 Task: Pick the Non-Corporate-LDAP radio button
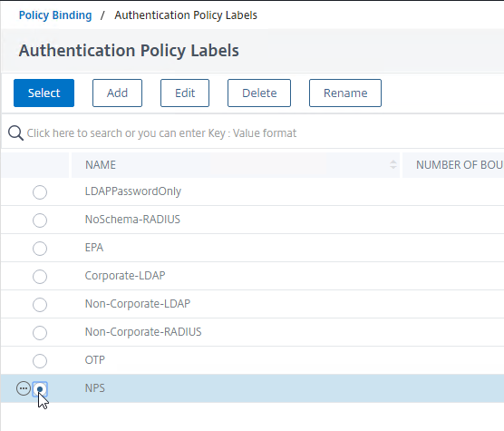click(x=40, y=305)
